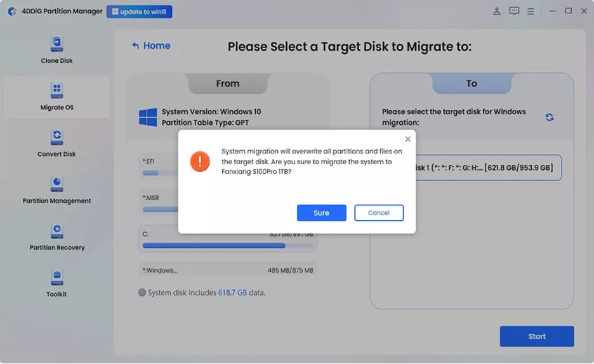Image resolution: width=594 pixels, height=364 pixels.
Task: Click the 485 MB/875 MB size text
Action: pyautogui.click(x=290, y=270)
